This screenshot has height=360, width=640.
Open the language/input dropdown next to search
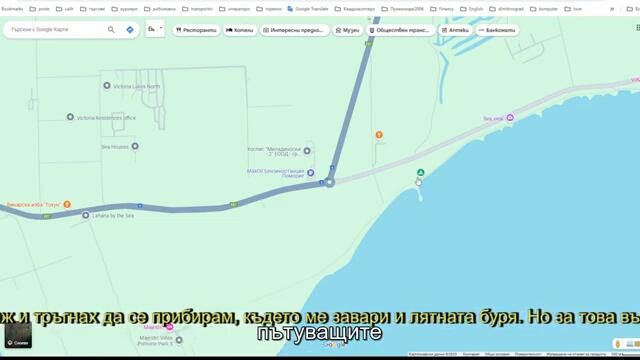(155, 29)
